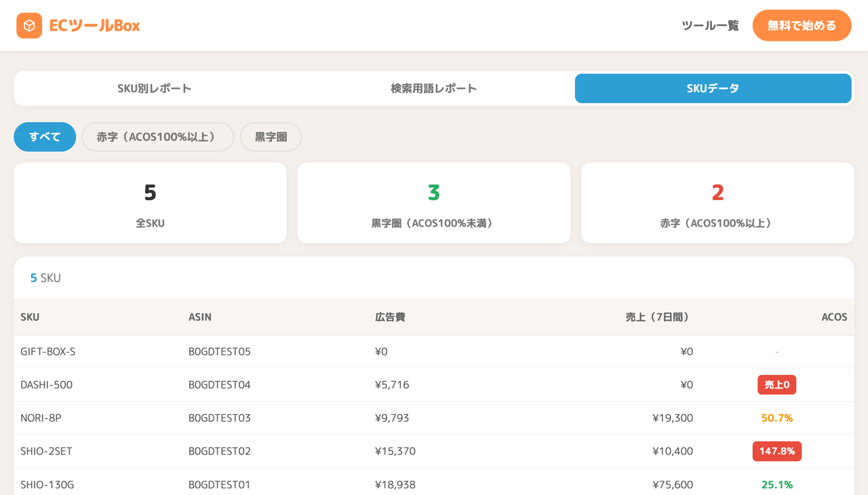Click the ¥75,600 sales value
Screen dimensions: 868x495
(x=673, y=485)
